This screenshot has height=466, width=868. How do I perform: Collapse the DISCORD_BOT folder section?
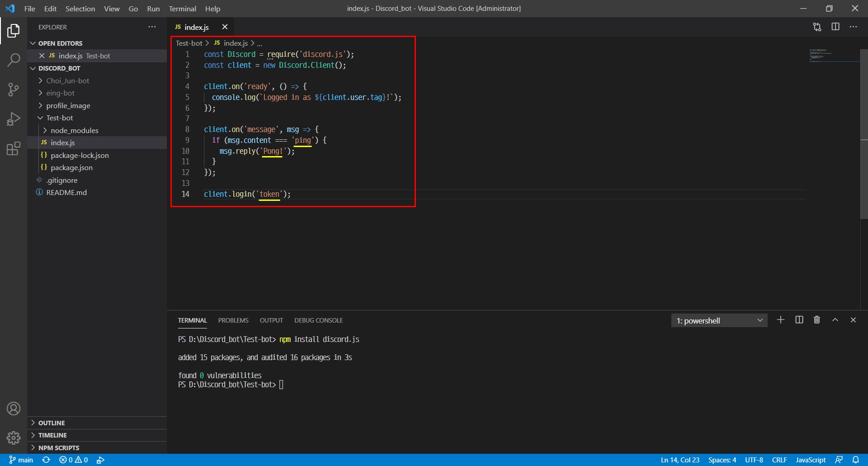coord(97,68)
